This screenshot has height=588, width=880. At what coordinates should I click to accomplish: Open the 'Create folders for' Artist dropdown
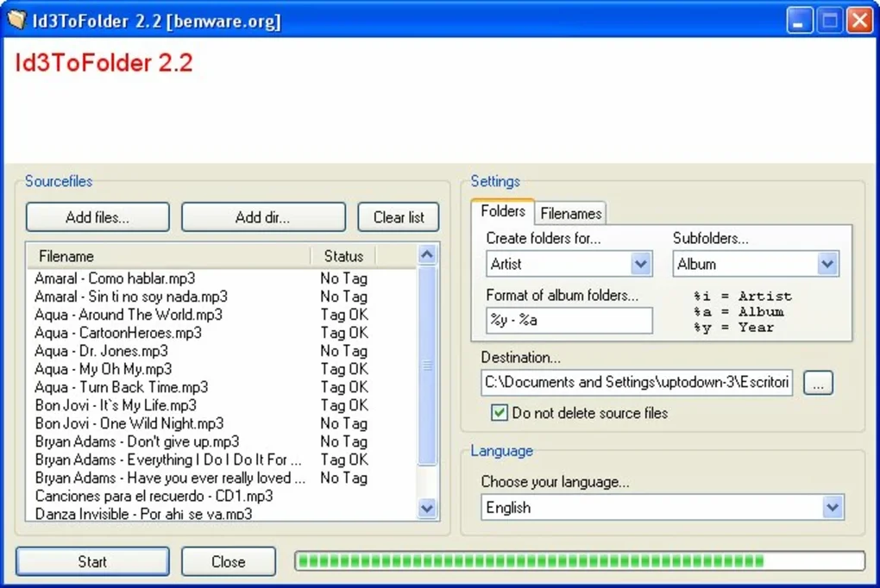tap(640, 264)
